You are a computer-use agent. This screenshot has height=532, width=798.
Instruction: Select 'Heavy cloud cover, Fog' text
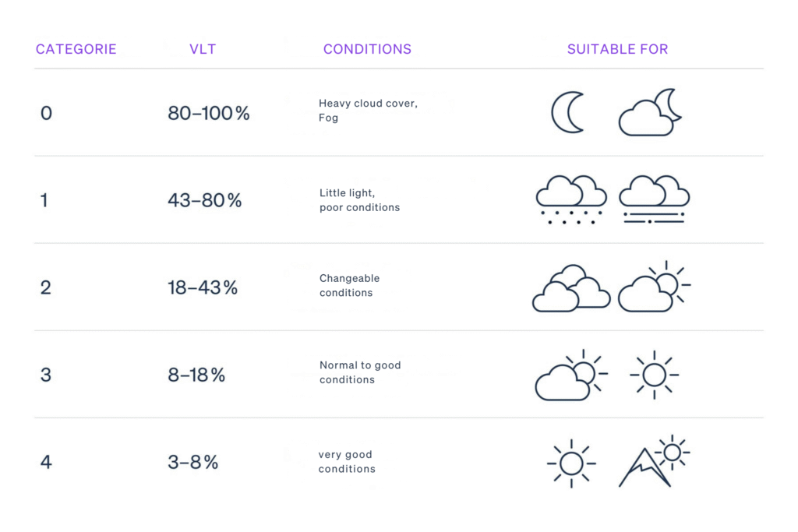tap(369, 111)
